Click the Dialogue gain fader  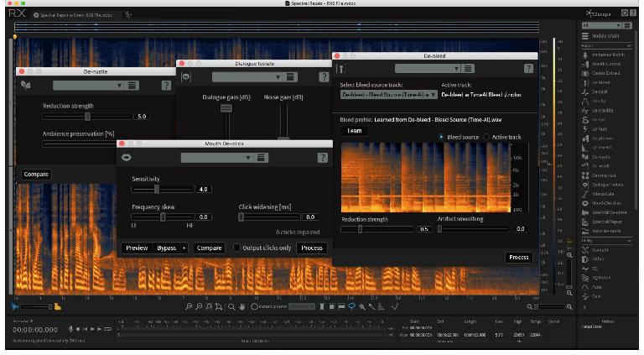point(226,108)
